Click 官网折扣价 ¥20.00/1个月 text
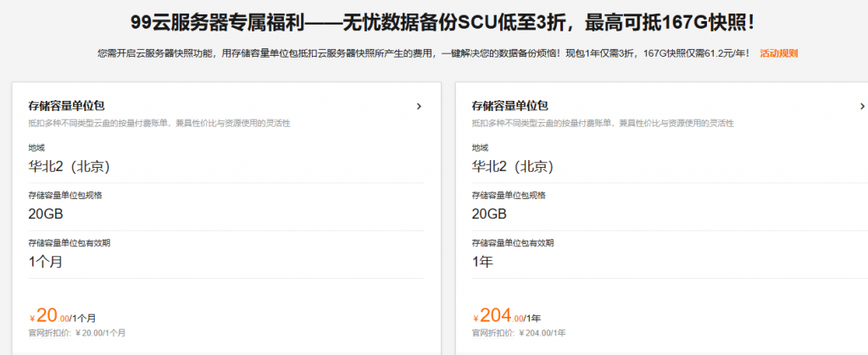This screenshot has height=355, width=868. 77,333
